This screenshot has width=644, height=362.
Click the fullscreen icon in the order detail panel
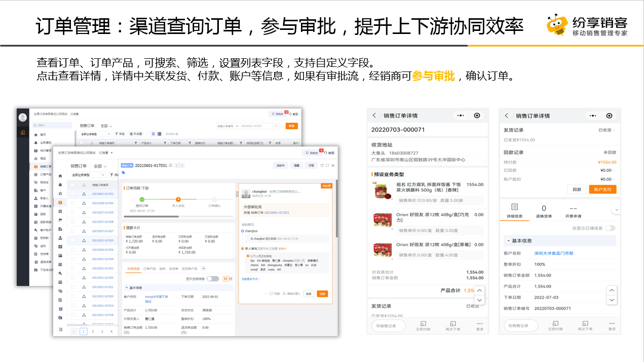[327, 165]
